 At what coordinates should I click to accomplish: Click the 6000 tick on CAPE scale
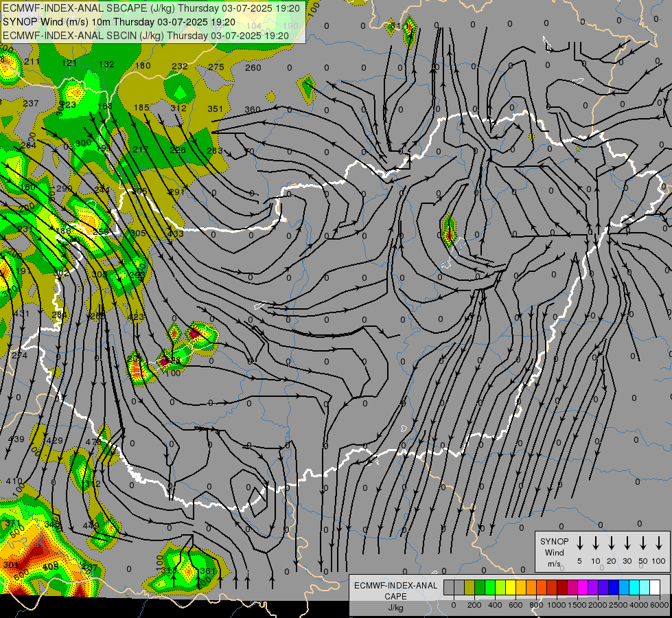pyautogui.click(x=660, y=605)
